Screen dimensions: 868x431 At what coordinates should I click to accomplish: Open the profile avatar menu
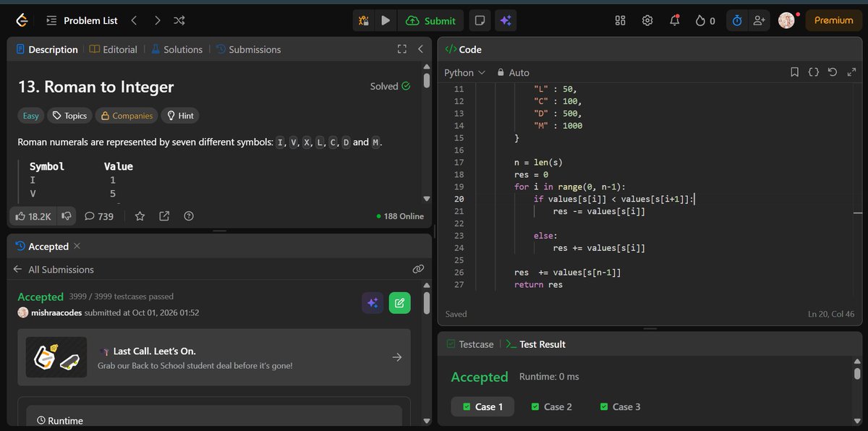click(x=786, y=21)
